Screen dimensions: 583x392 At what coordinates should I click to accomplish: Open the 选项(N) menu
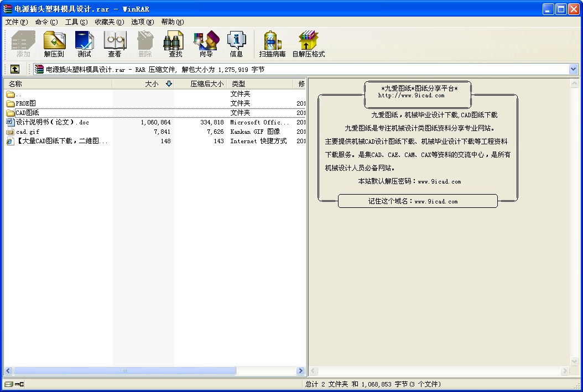[142, 22]
